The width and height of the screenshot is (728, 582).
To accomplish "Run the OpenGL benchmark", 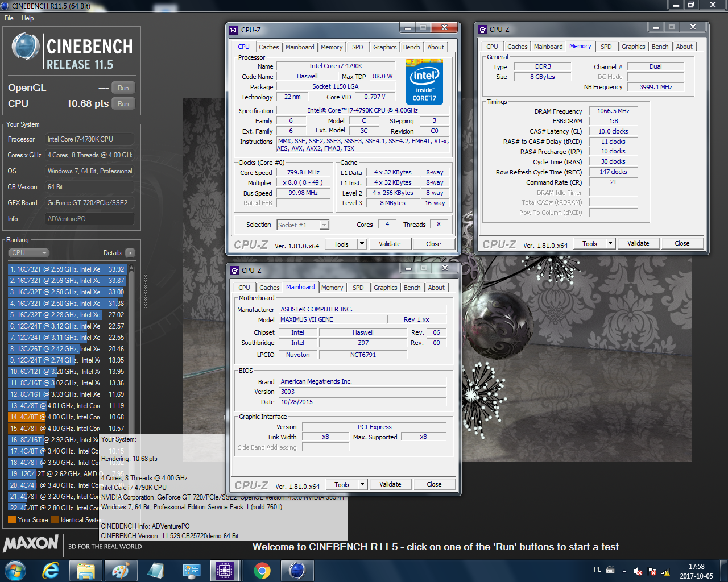I will click(x=123, y=88).
